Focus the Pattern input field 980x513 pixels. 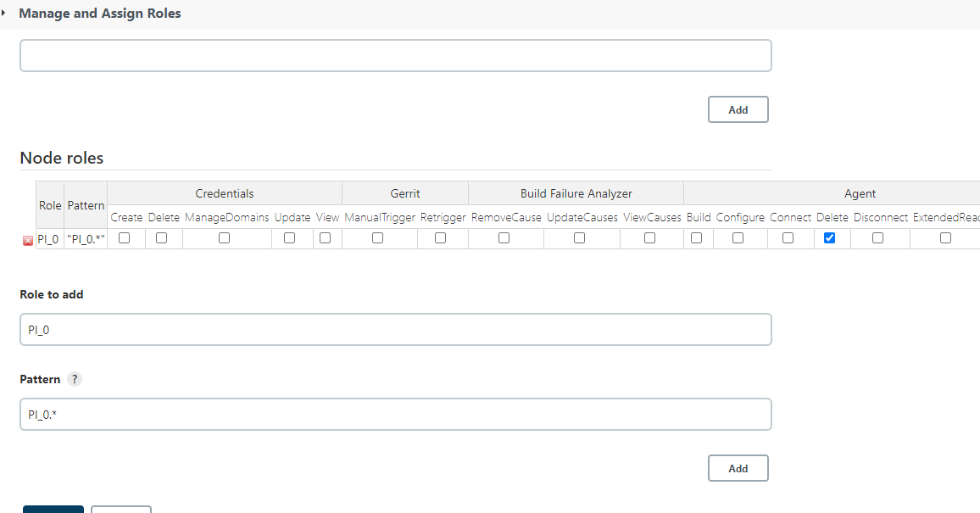[395, 415]
